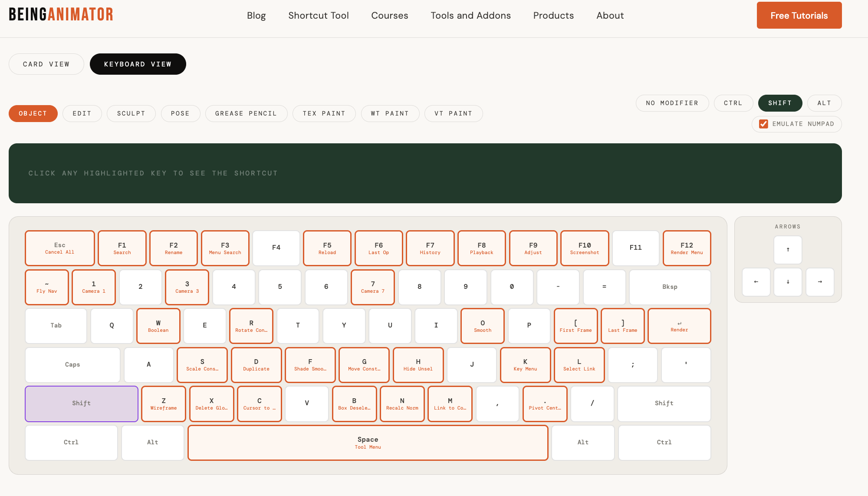Open Tools and Addons nav link
Screen dimensions: 868x496
(x=471, y=16)
